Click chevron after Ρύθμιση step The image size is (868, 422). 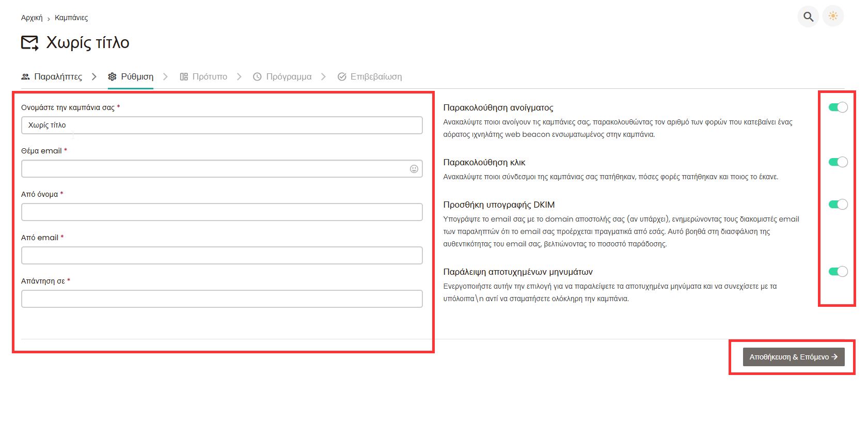(165, 76)
